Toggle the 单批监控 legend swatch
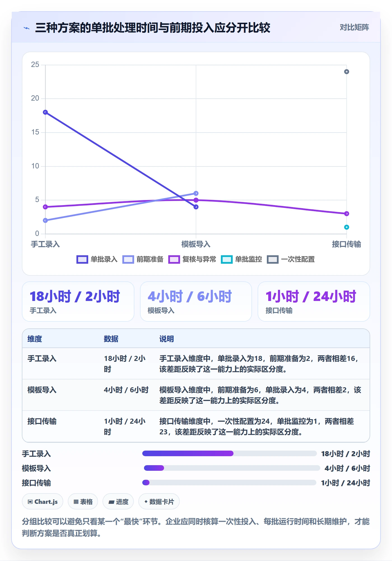Viewport: 392px width, 561px height. (x=227, y=259)
